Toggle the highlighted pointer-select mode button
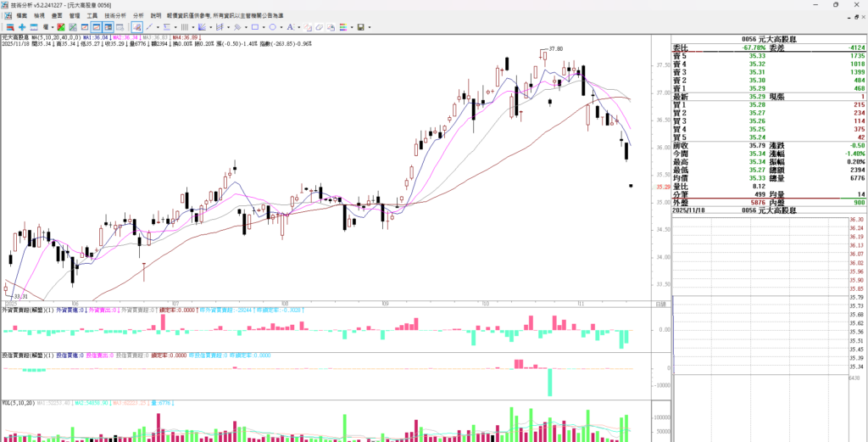The width and height of the screenshot is (868, 442). coord(136,27)
